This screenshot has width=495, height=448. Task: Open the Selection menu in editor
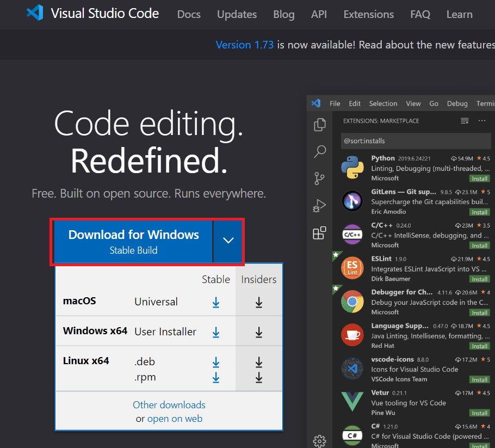coord(383,103)
